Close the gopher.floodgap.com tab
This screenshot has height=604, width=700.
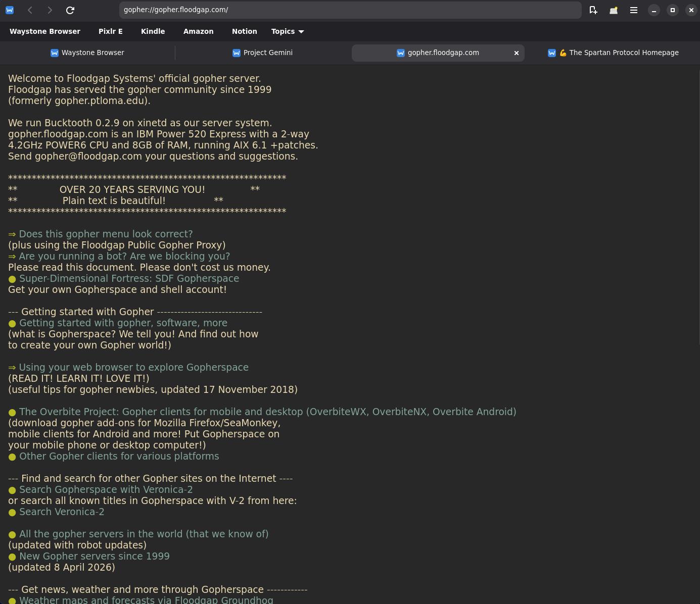517,53
